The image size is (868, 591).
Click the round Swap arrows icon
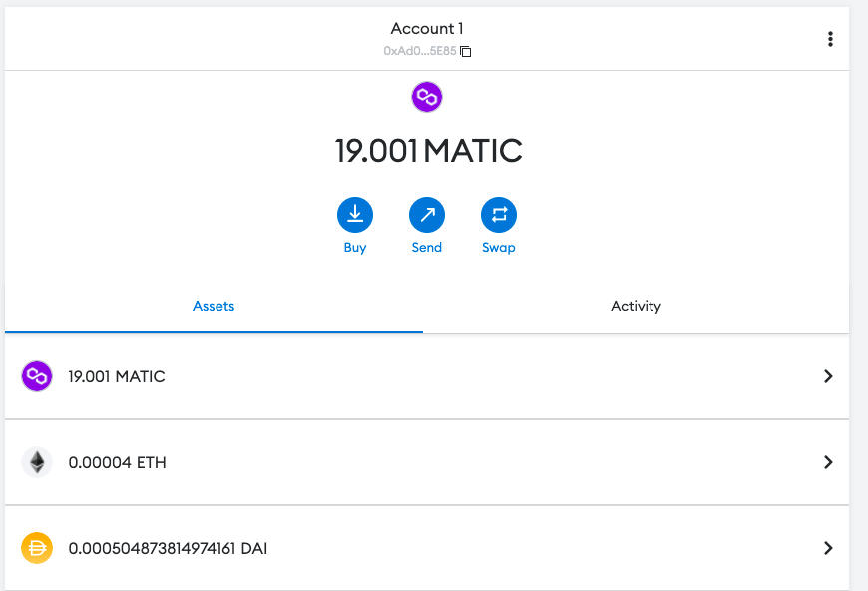tap(499, 215)
